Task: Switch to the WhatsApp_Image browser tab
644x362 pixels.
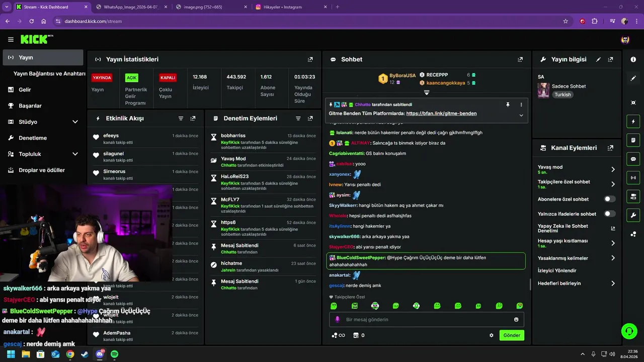Action: (131, 7)
